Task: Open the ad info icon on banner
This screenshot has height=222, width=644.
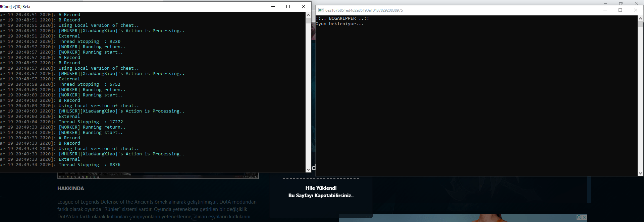Action: 579,217
